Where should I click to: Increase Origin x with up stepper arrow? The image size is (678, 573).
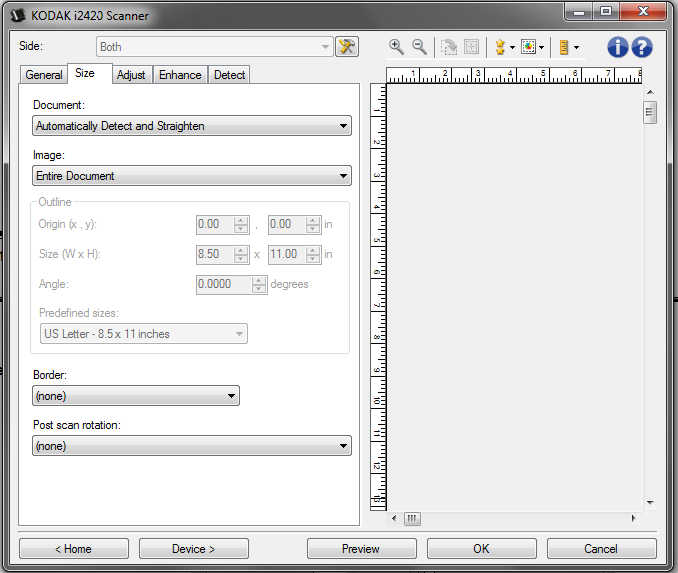[241, 220]
